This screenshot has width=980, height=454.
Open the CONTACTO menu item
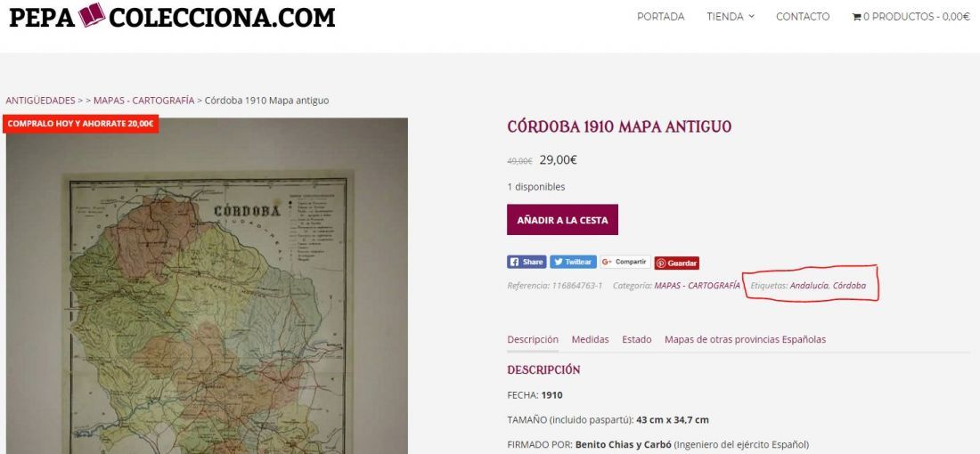tap(803, 17)
